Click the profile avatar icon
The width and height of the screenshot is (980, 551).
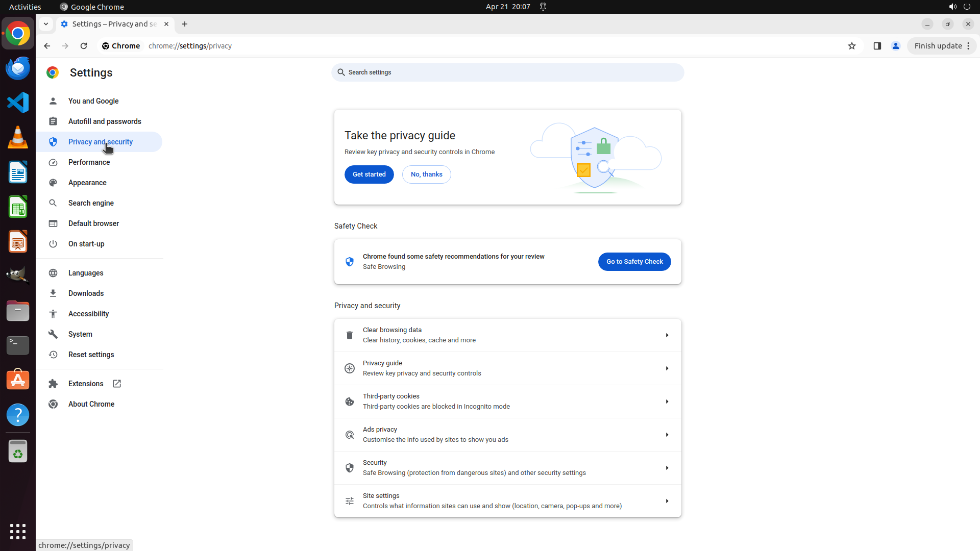click(x=895, y=46)
